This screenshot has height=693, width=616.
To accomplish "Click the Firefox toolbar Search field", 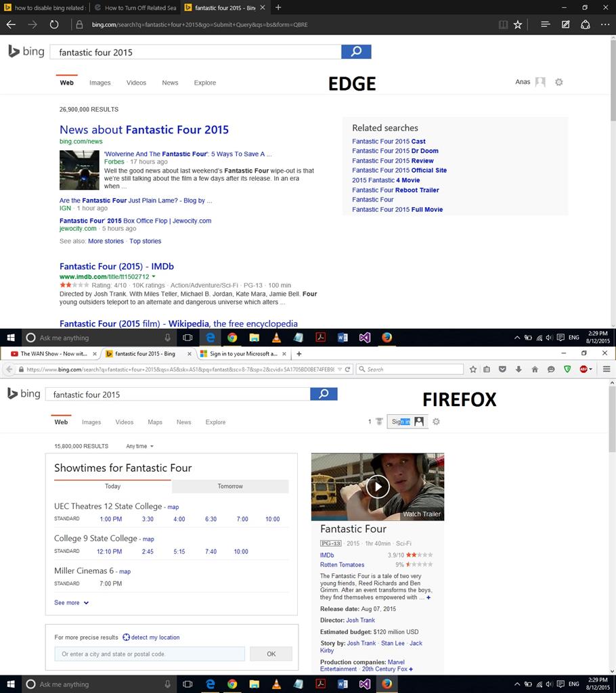I will coord(410,369).
